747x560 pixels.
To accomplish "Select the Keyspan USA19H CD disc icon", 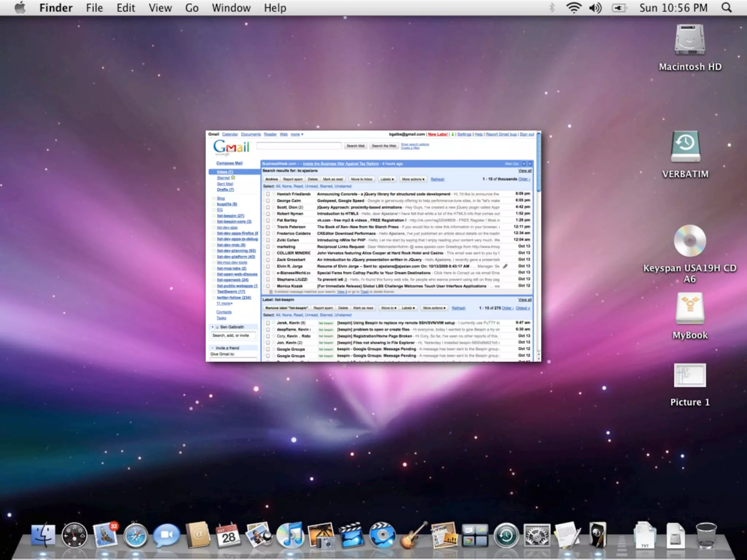I will [x=689, y=241].
